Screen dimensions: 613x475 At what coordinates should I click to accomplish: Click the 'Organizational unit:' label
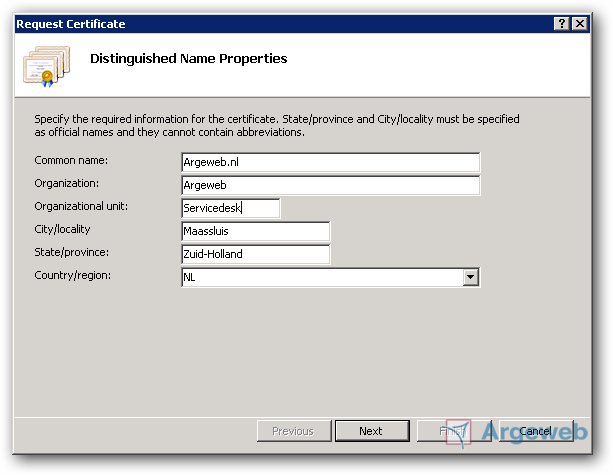(81, 206)
